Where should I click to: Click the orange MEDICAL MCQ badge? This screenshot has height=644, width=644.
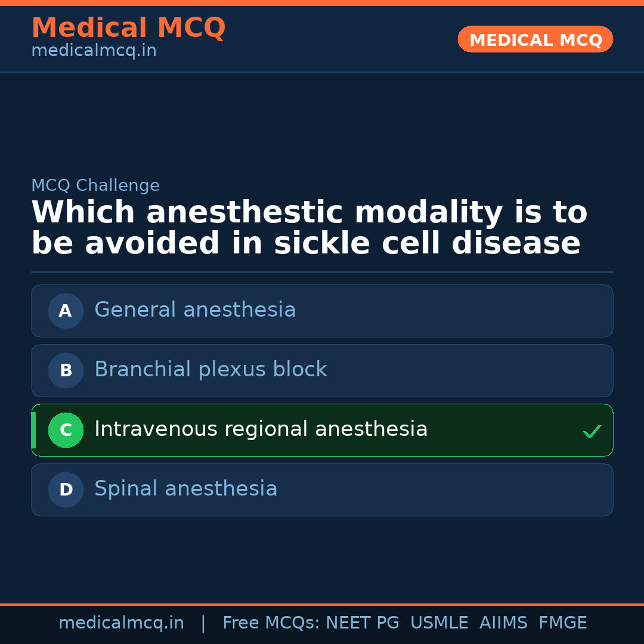[535, 40]
